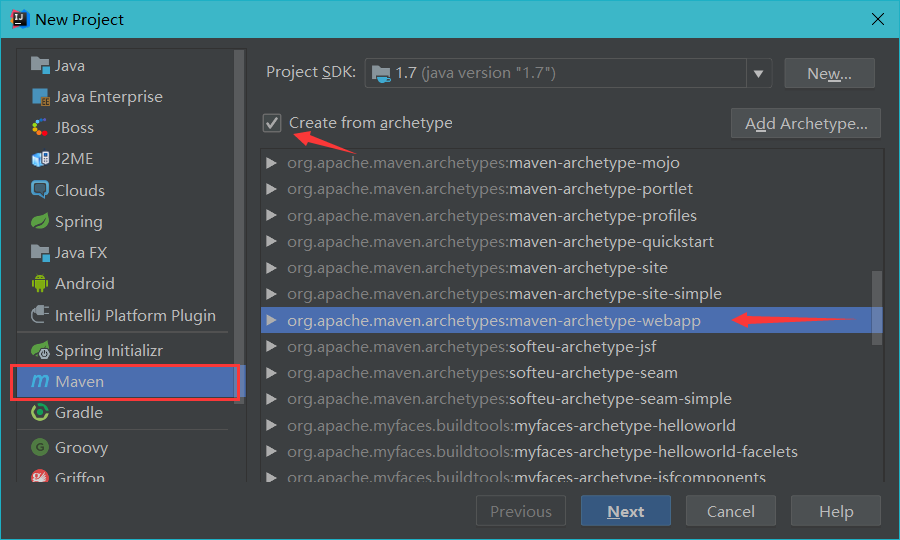The height and width of the screenshot is (540, 900).
Task: Click the project type list scrollbar
Action: pos(239,227)
